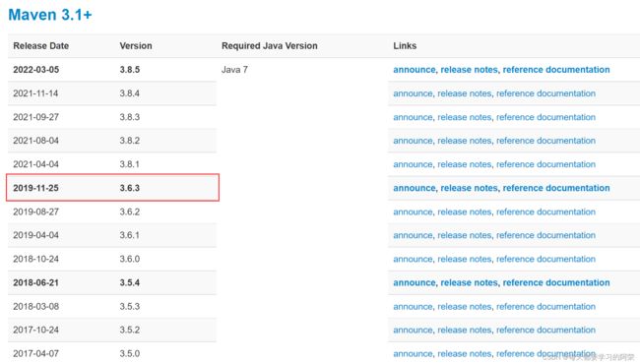This screenshot has width=640, height=364.
Task: Click the 'Maven 3.1+' heading
Action: [x=50, y=15]
